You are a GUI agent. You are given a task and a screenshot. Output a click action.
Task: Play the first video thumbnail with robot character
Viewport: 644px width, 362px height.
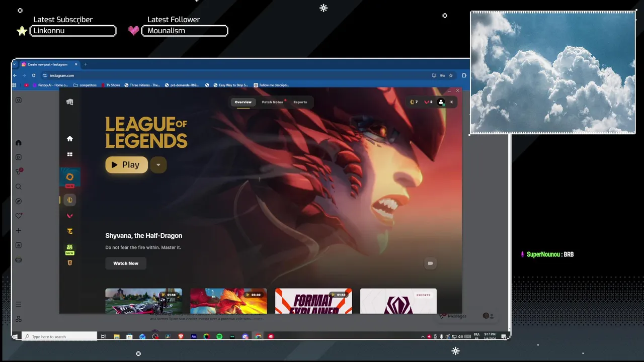click(x=143, y=301)
